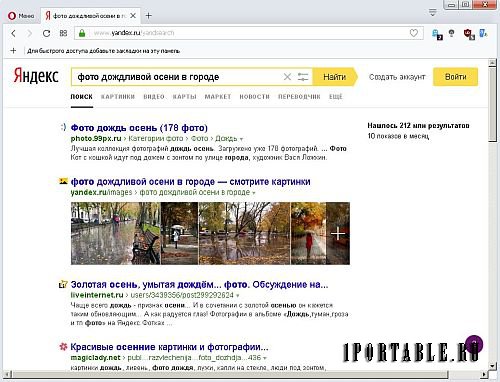
Task: Click the magiclady.net site link
Action: pos(95,358)
